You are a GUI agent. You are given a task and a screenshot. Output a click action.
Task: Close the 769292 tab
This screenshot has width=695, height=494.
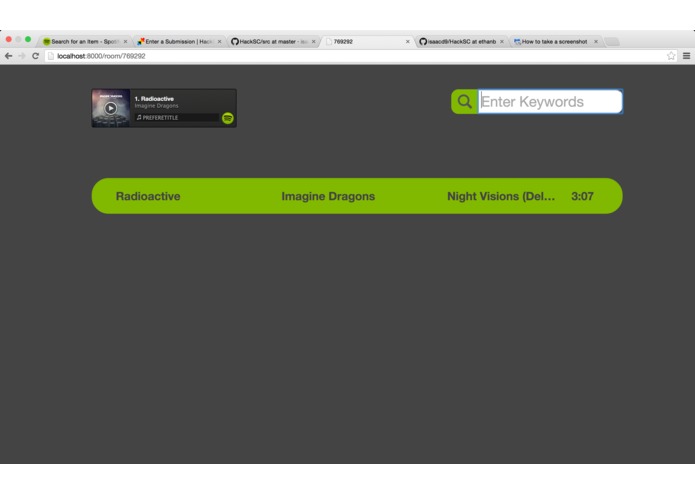[408, 42]
